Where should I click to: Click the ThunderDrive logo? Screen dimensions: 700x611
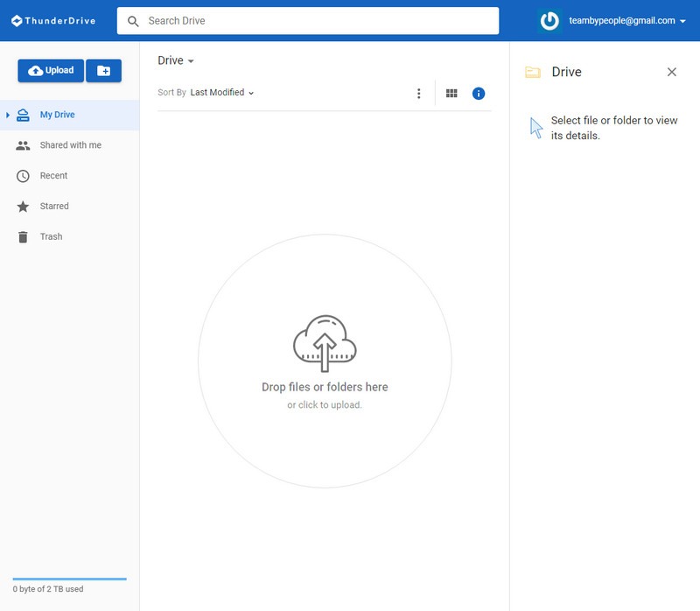(x=53, y=21)
